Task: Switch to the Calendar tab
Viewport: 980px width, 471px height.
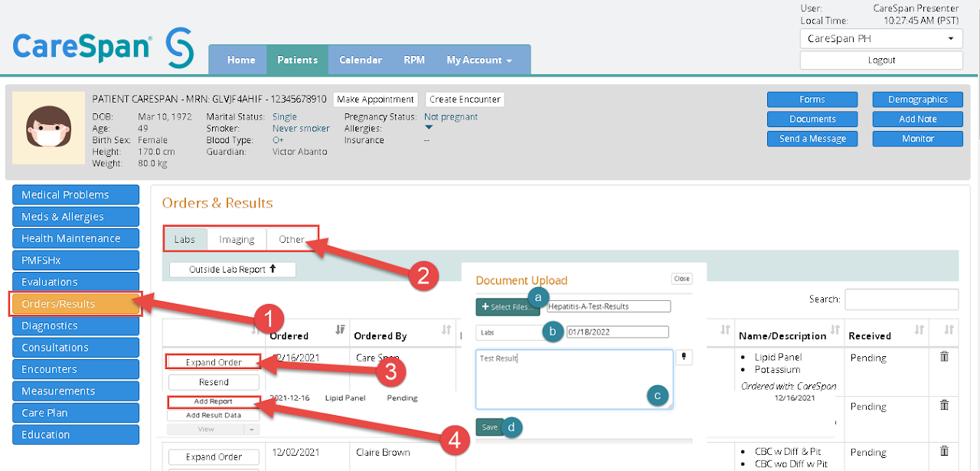Action: click(x=361, y=60)
